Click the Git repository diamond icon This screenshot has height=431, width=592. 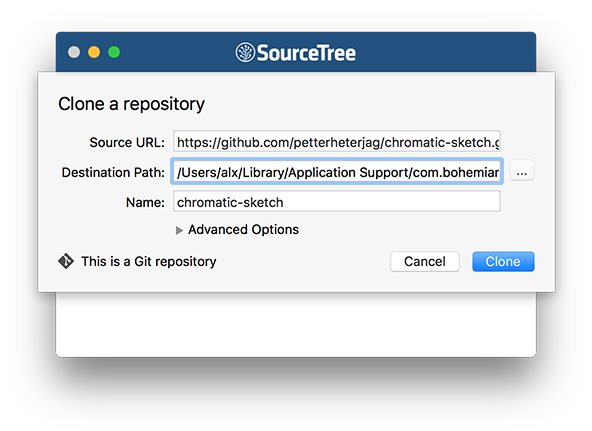tap(66, 261)
